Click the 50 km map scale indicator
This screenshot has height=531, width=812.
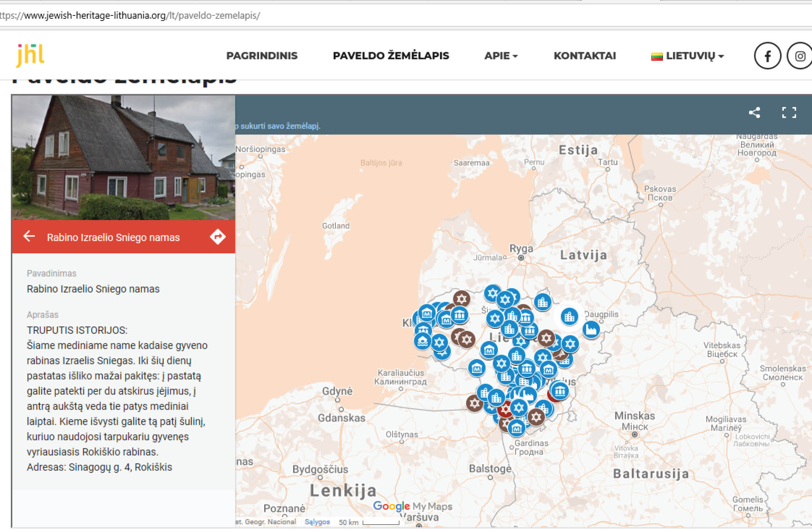[x=369, y=522]
